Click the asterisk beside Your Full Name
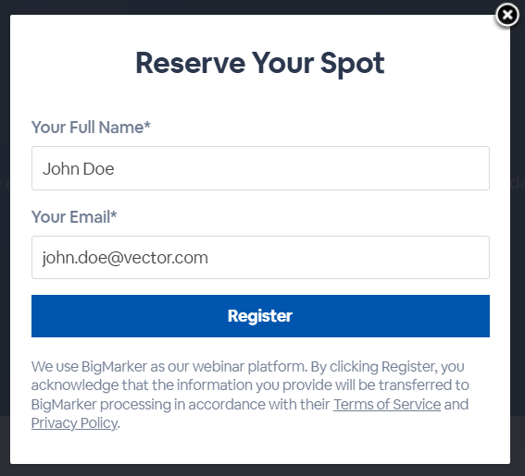 [147, 125]
